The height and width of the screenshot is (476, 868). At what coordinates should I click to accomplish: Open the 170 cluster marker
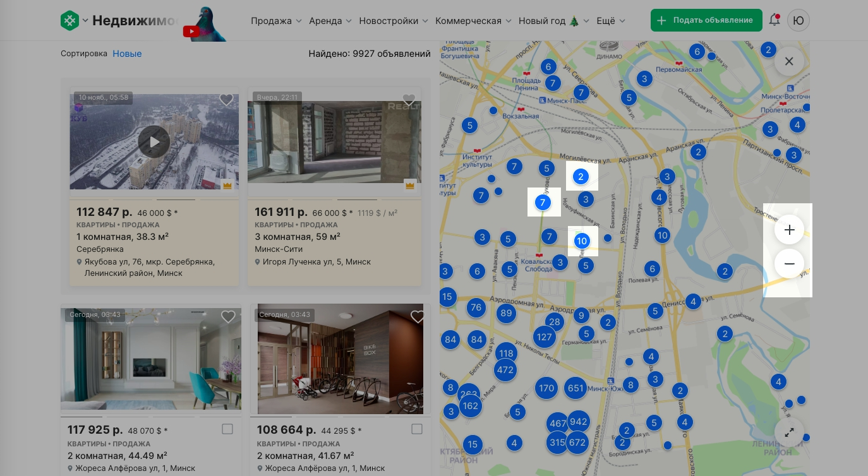pyautogui.click(x=546, y=388)
